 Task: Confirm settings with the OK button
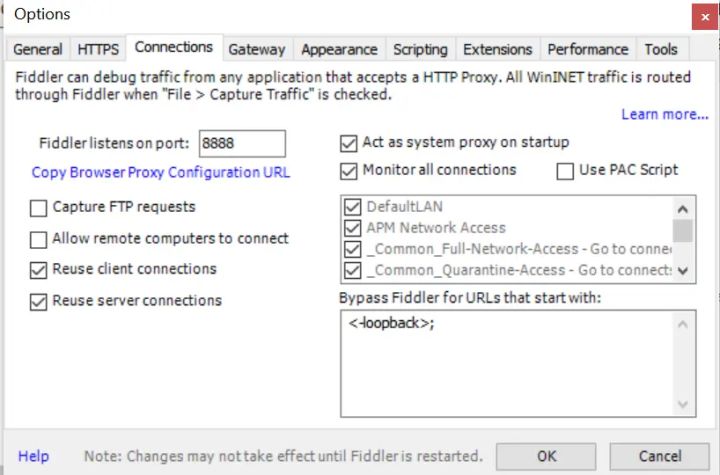tap(546, 456)
